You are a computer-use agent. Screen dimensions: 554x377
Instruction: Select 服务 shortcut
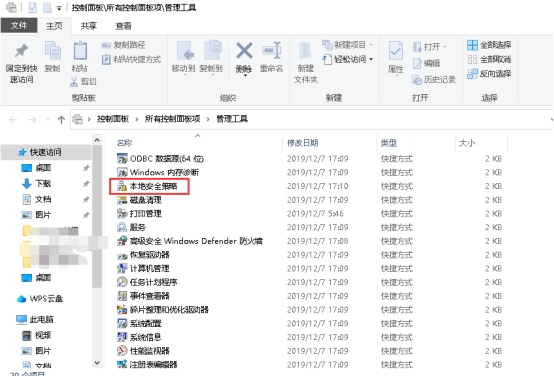131,227
